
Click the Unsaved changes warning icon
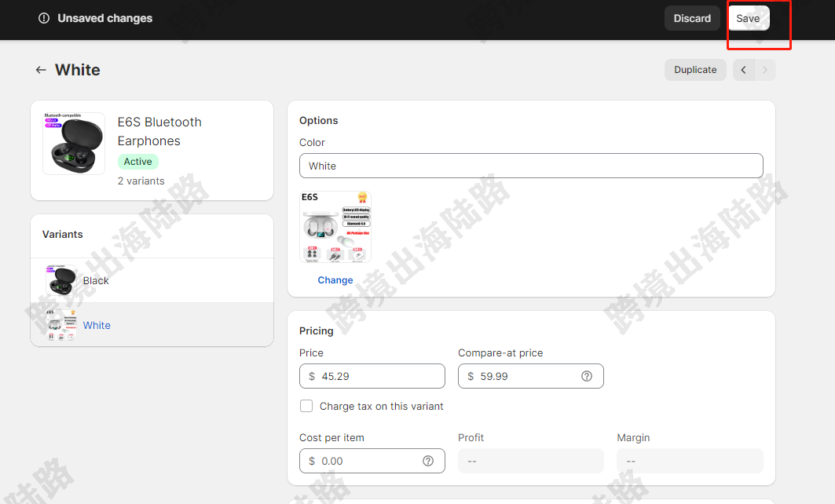point(44,18)
